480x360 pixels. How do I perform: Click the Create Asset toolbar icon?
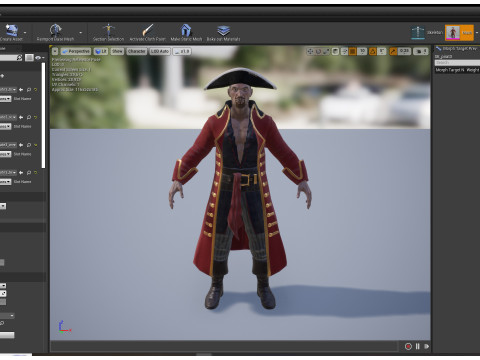tap(12, 31)
